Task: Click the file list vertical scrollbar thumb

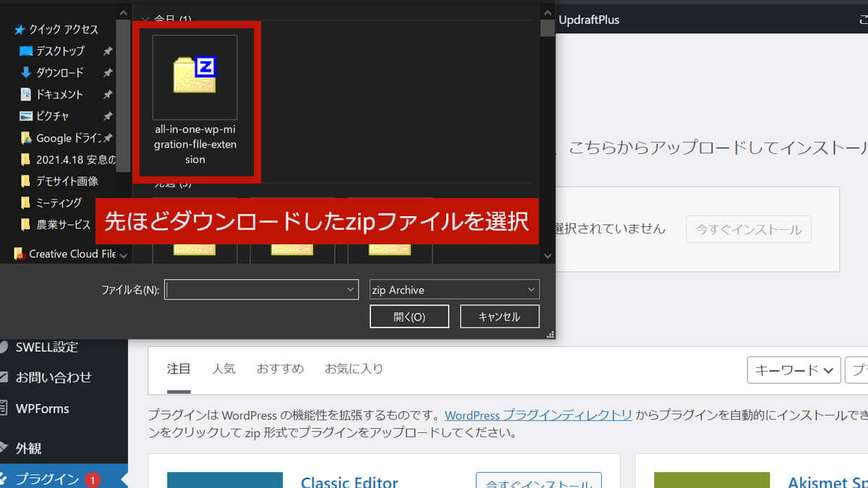Action: coord(548,27)
